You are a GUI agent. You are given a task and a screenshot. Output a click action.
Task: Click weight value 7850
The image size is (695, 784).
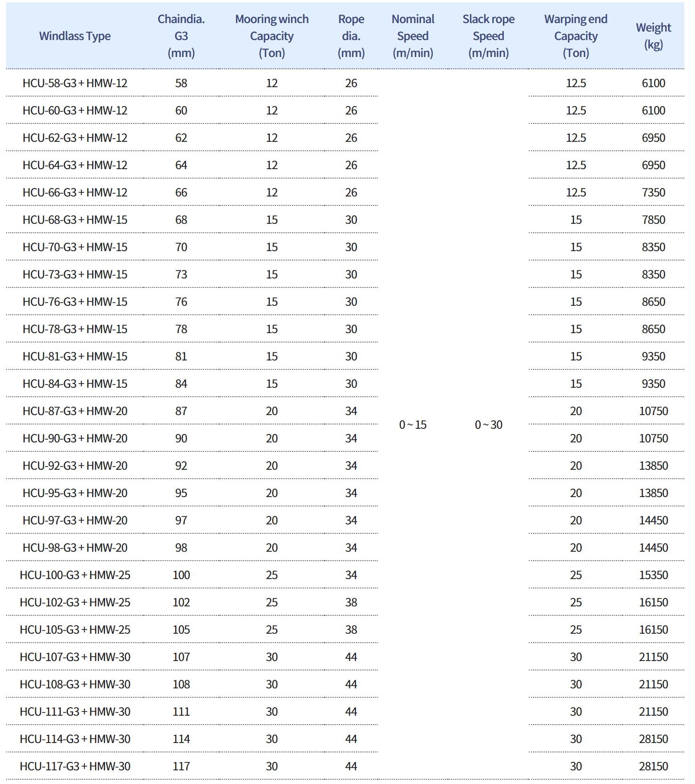coord(654,220)
